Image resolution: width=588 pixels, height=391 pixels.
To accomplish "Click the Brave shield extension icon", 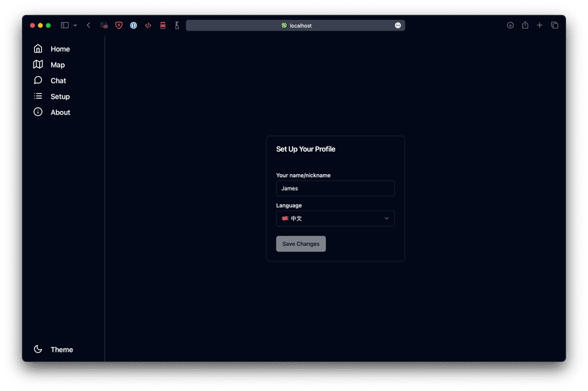I will pos(119,26).
